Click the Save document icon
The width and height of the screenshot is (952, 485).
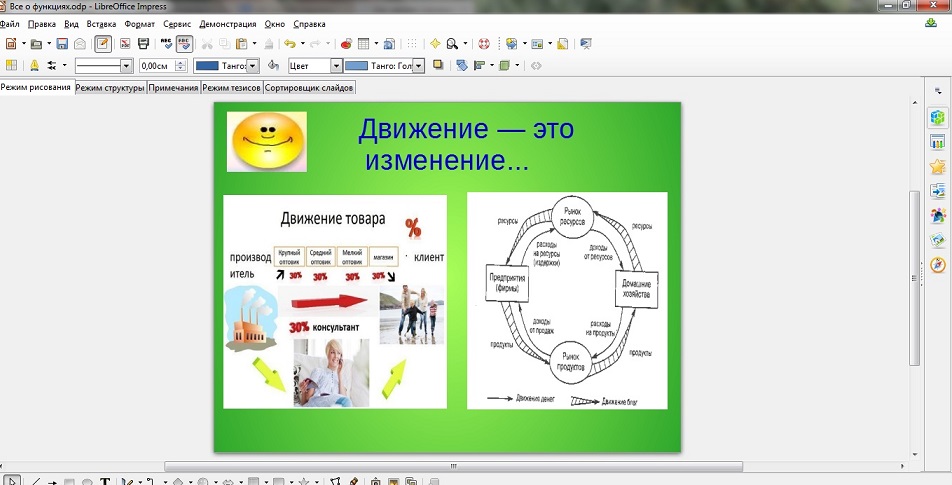pyautogui.click(x=62, y=44)
